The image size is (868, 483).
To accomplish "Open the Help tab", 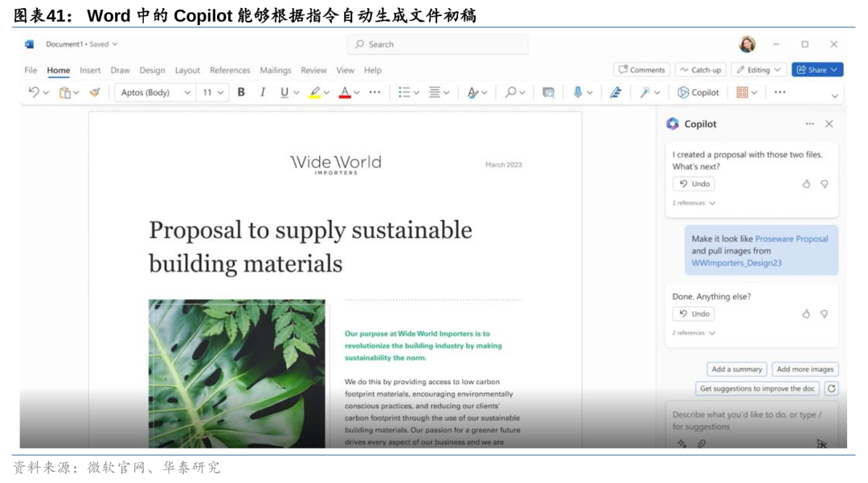I will tap(373, 70).
